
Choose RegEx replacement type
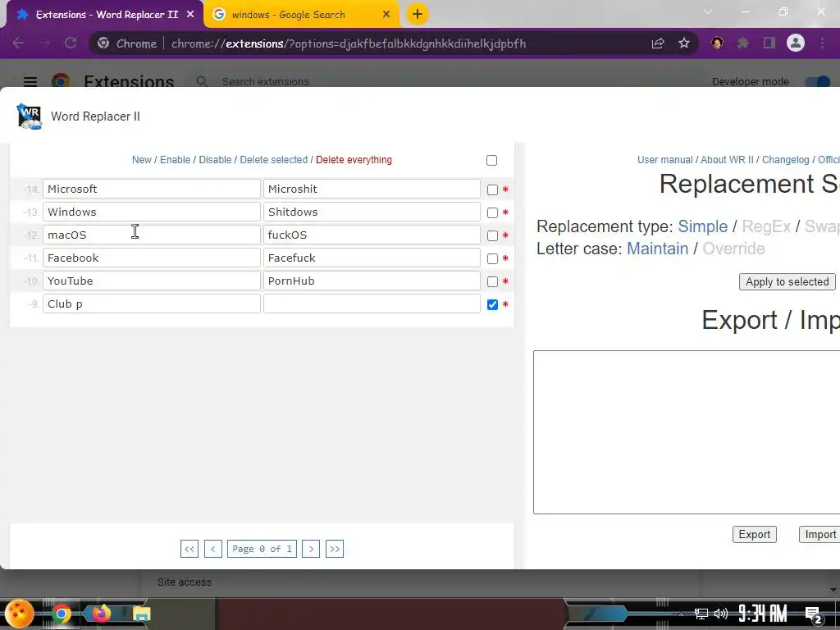766,226
